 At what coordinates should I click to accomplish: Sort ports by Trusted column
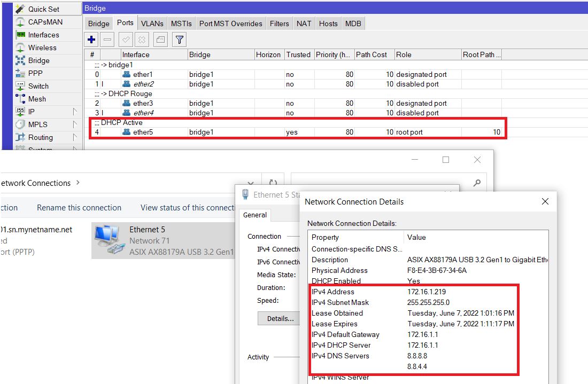click(300, 54)
